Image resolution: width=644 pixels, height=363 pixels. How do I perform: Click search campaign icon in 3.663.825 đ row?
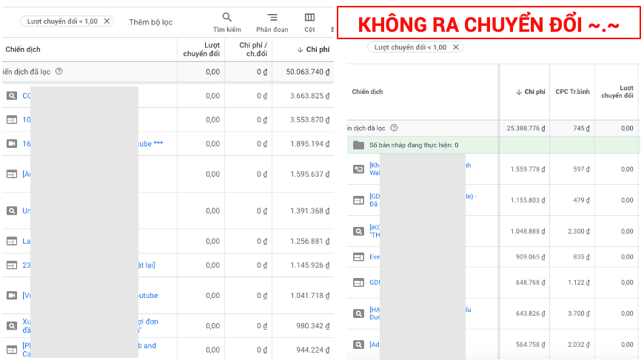point(12,96)
